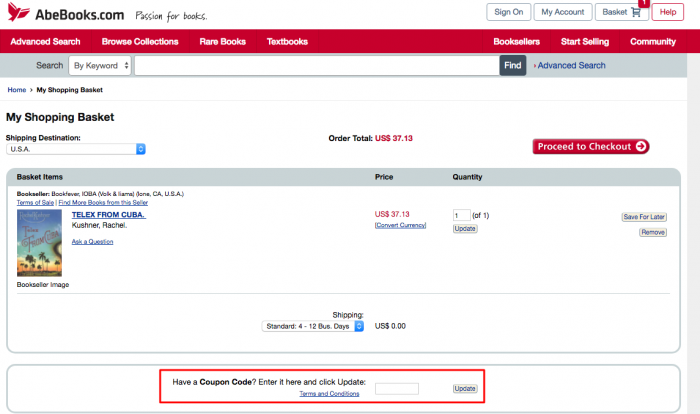The image size is (700, 414).
Task: Open coupon Terms and Conditions link
Action: click(x=329, y=394)
